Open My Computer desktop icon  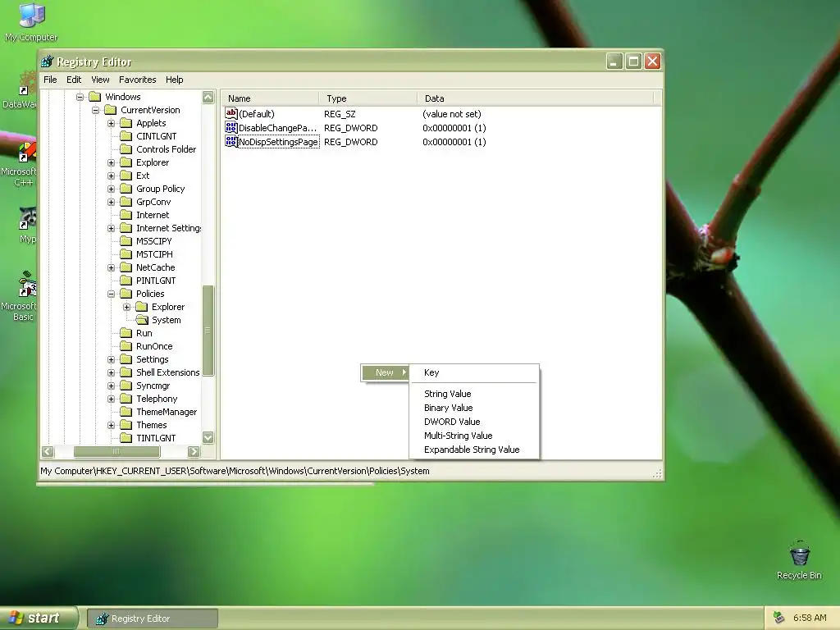click(31, 22)
